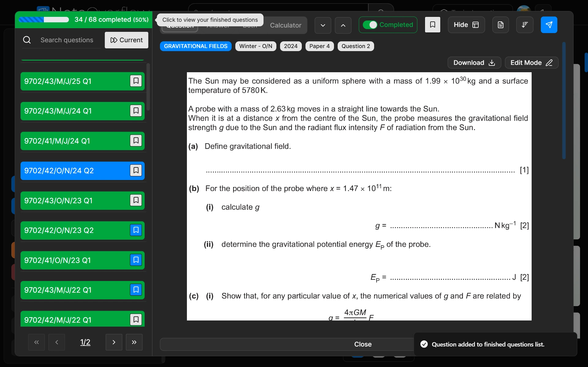Open the notes document icon
The width and height of the screenshot is (588, 367).
(500, 25)
